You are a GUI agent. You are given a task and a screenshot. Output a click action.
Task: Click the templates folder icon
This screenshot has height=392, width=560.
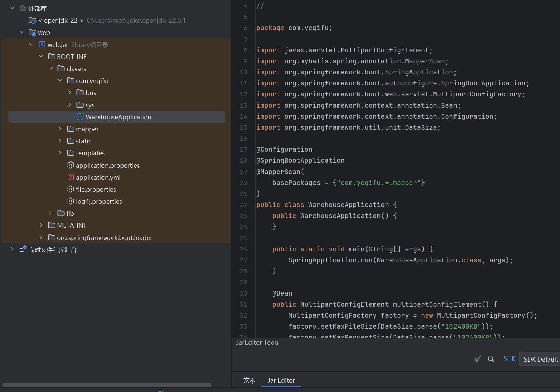pos(71,153)
